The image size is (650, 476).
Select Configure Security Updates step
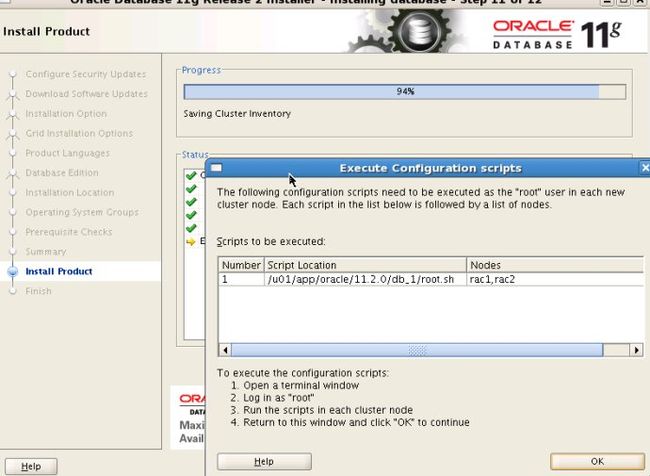pyautogui.click(x=86, y=74)
